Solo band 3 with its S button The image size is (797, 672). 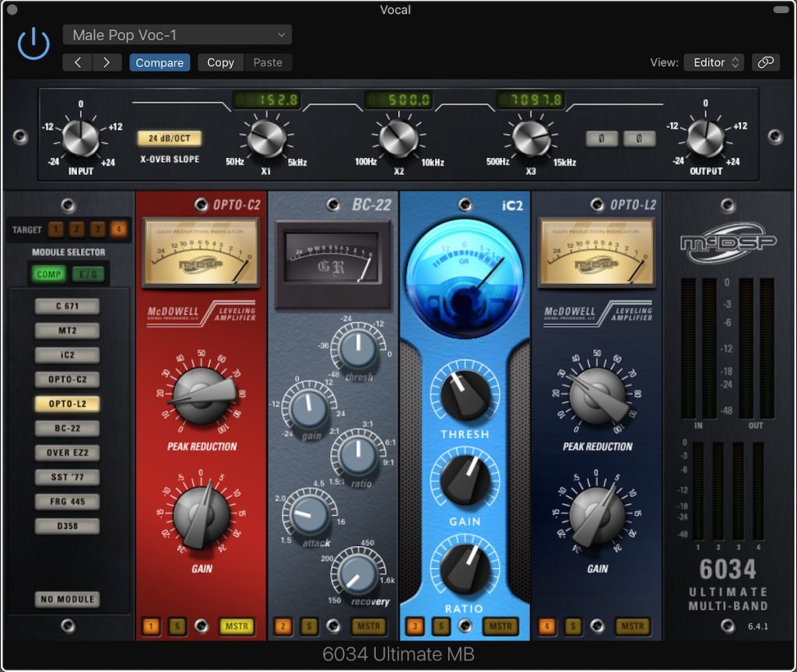coord(441,626)
